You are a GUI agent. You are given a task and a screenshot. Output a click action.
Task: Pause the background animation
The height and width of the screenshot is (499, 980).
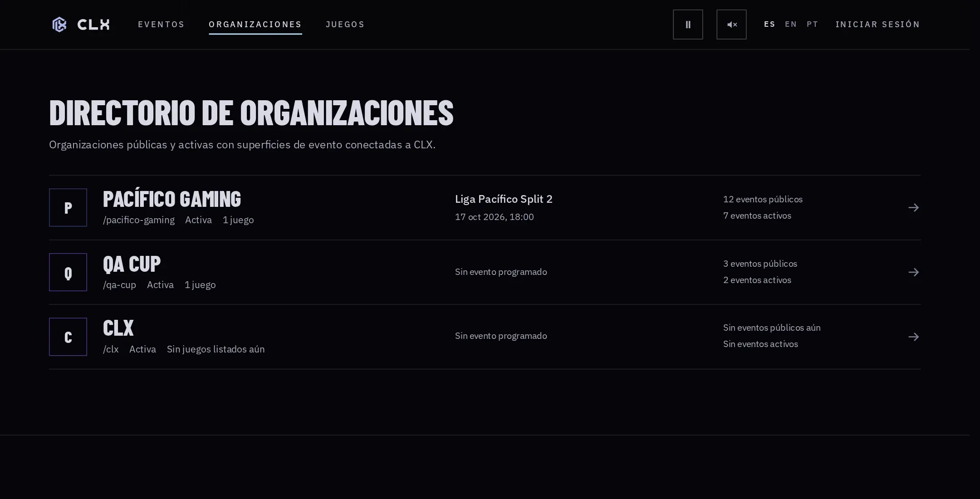tap(688, 24)
